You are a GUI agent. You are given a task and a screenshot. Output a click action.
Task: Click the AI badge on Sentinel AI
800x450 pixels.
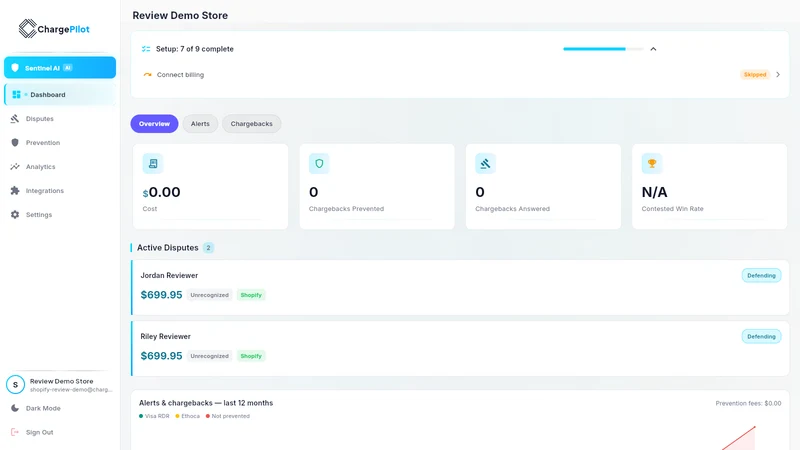(x=67, y=68)
